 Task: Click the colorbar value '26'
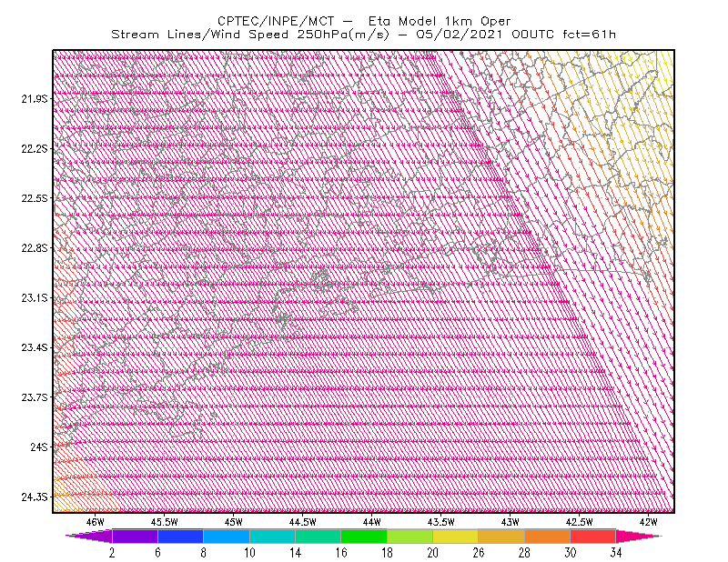[x=479, y=553]
